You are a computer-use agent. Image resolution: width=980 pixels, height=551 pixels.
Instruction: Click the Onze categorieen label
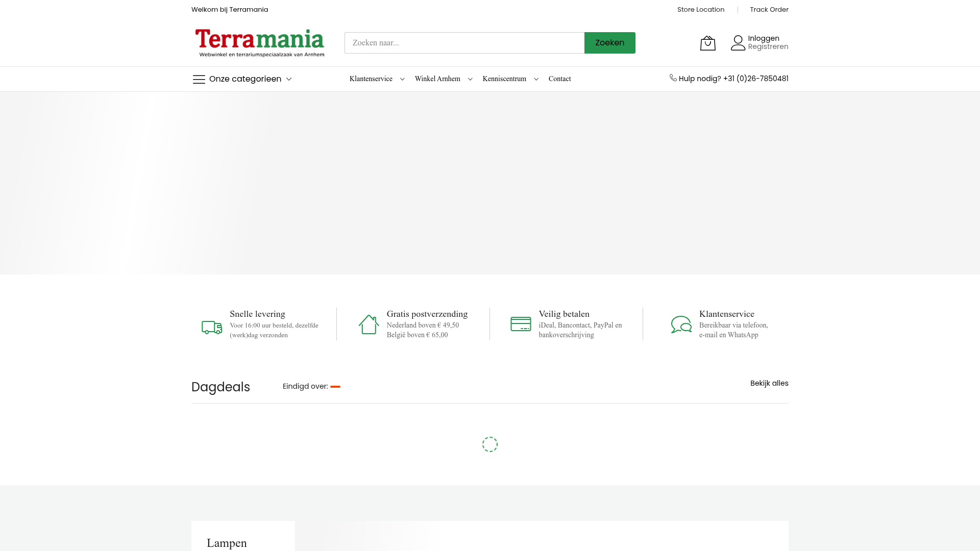click(245, 79)
